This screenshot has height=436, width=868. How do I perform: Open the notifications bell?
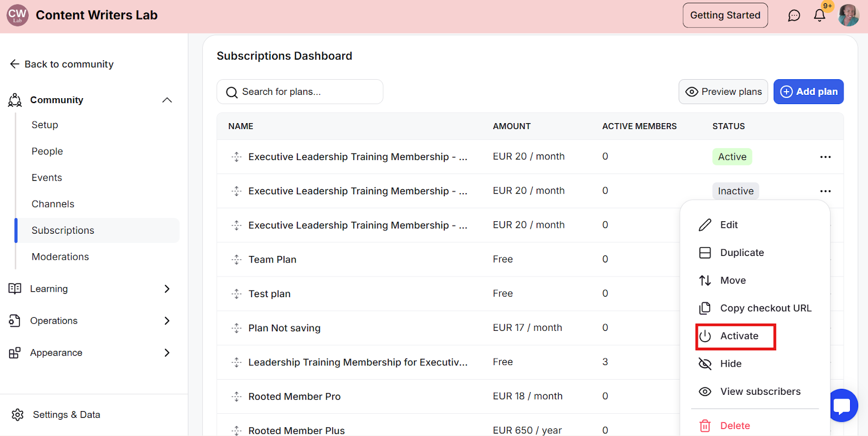tap(819, 16)
